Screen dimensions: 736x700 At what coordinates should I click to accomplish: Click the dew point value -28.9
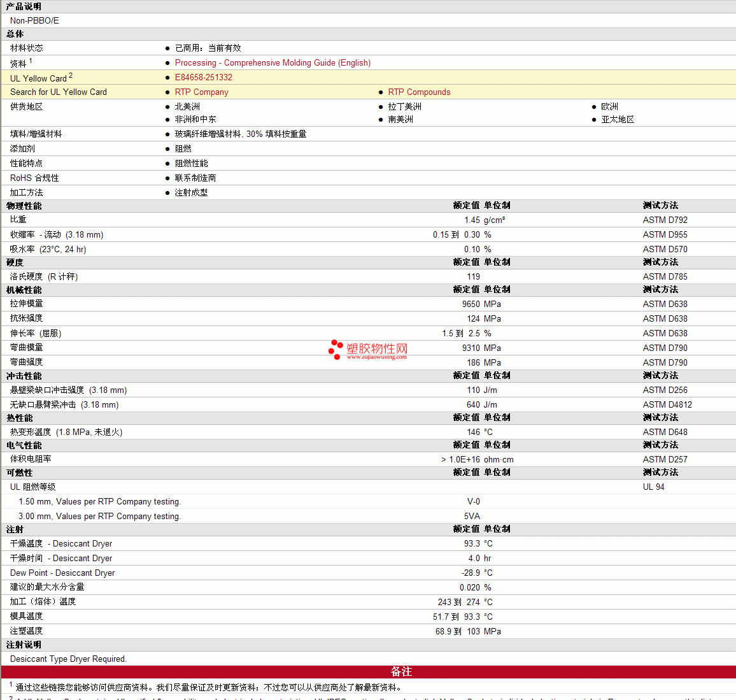click(471, 573)
